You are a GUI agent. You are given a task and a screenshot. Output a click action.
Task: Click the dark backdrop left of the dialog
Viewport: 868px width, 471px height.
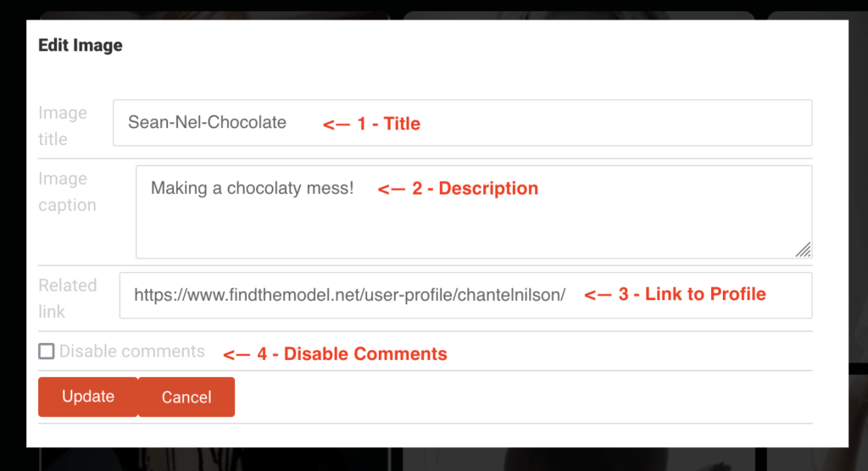pos(13,235)
